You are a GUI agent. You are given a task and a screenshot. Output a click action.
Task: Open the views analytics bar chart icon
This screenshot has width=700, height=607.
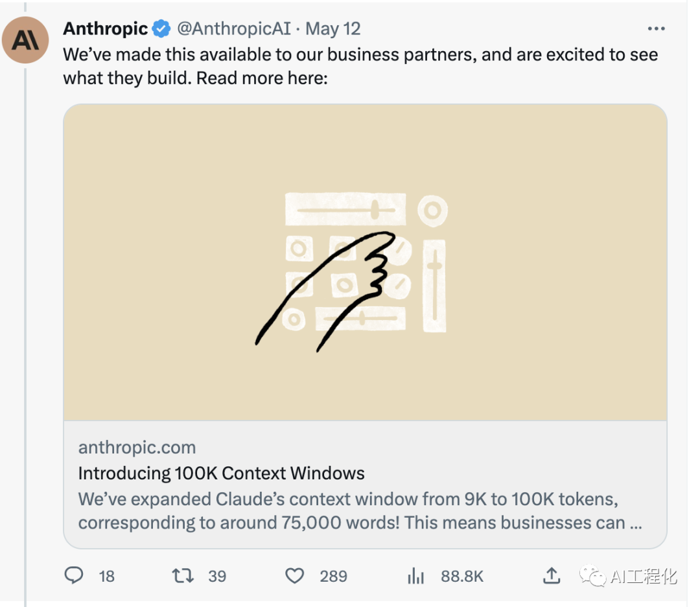415,575
